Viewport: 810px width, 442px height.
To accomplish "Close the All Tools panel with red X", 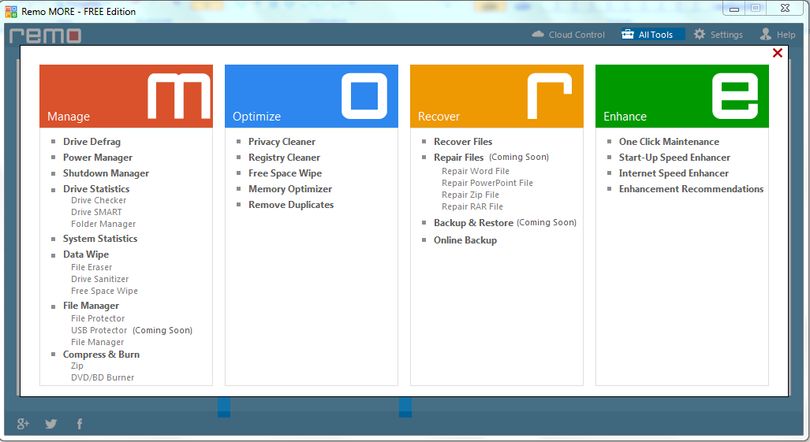I will pyautogui.click(x=777, y=53).
